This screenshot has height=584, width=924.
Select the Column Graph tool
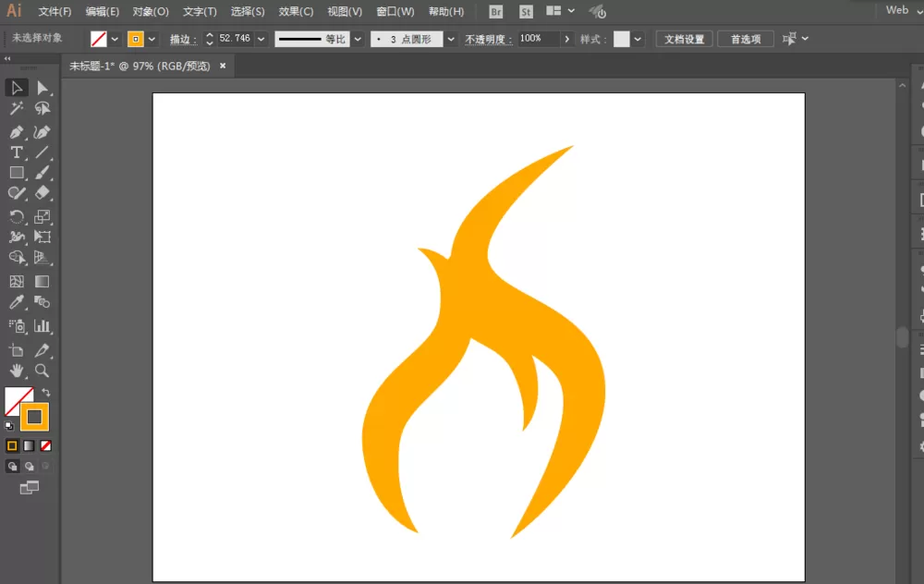[42, 326]
